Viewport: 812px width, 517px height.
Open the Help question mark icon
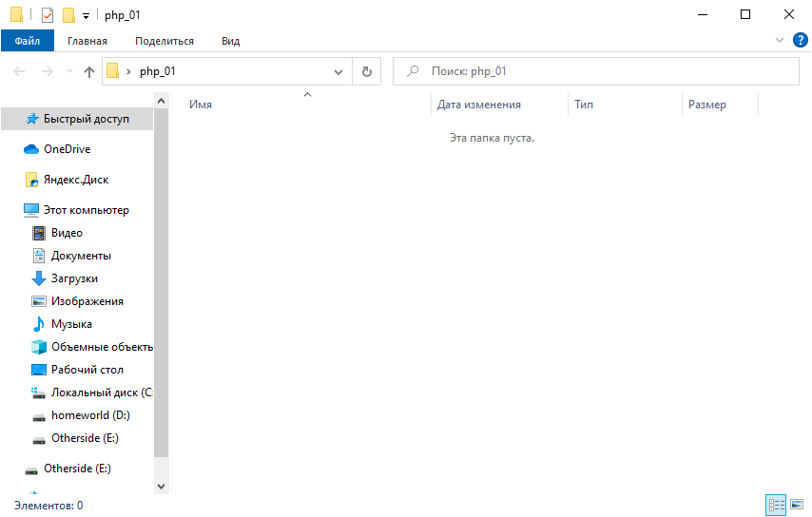800,40
